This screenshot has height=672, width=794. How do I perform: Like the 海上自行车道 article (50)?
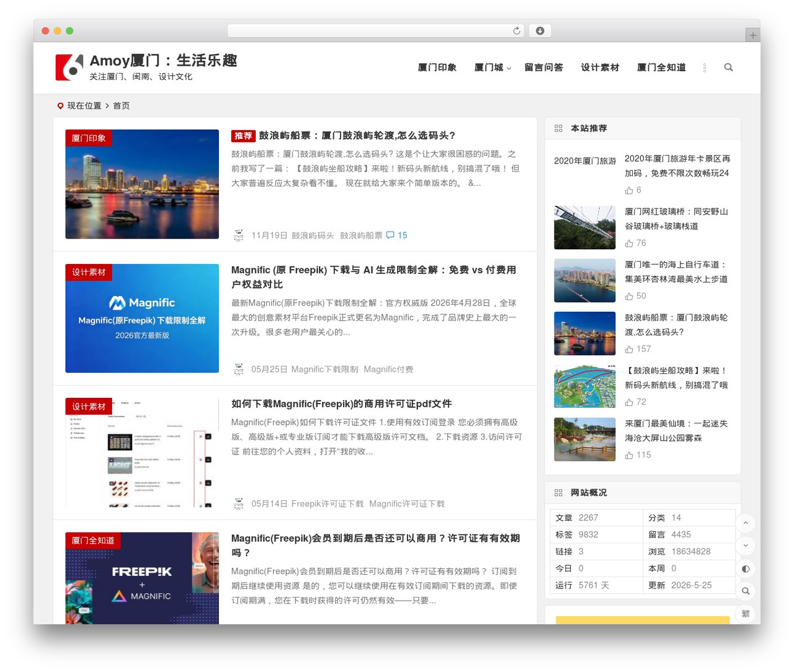635,296
